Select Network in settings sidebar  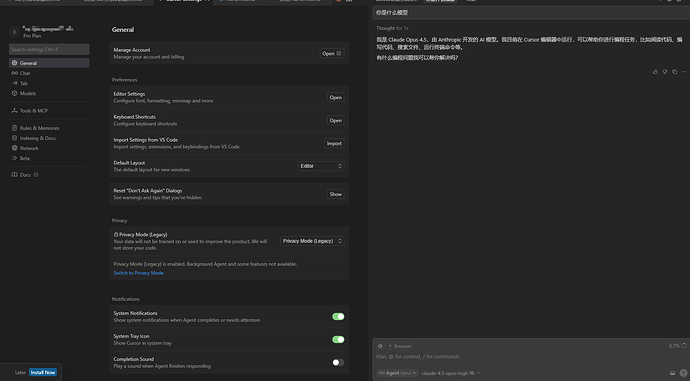coord(49,148)
